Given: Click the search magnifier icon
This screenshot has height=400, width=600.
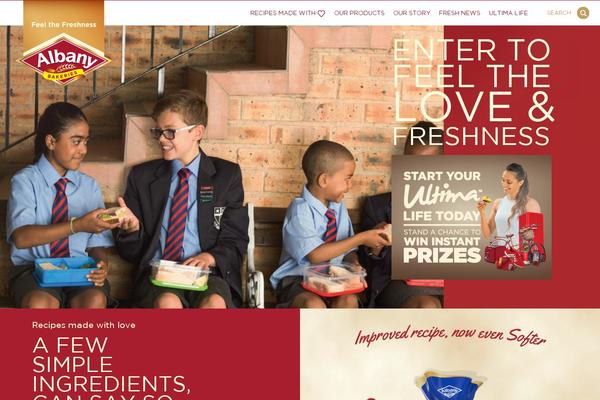Looking at the screenshot, I should pos(583,13).
